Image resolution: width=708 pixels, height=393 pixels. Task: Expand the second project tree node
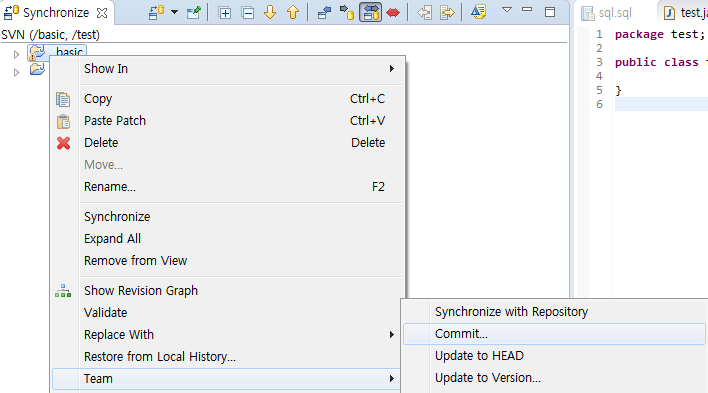click(x=16, y=72)
